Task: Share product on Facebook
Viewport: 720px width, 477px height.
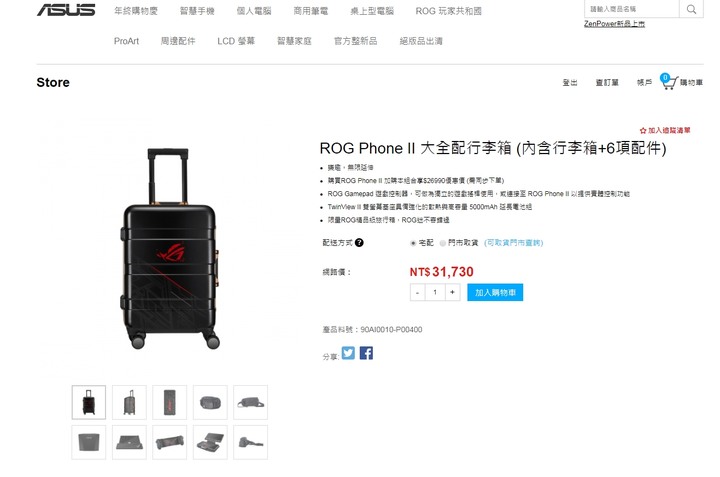Action: [366, 353]
